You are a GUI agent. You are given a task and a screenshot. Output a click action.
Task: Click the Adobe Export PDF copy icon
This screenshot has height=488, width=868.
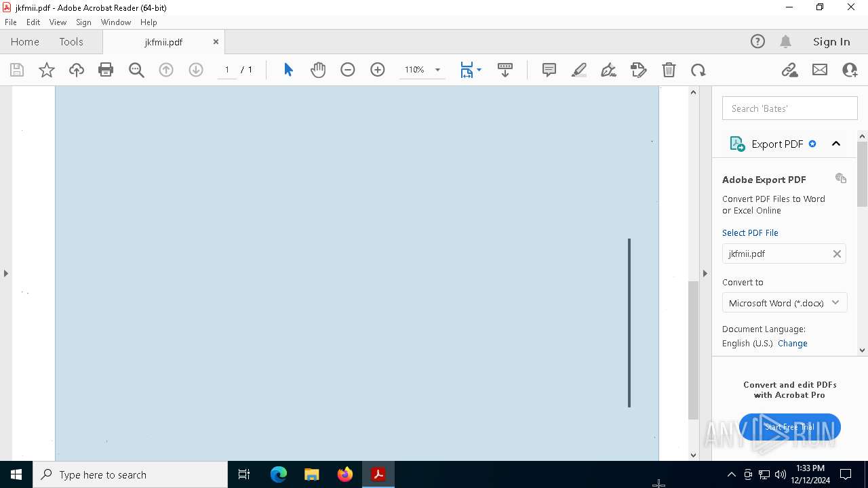click(841, 178)
